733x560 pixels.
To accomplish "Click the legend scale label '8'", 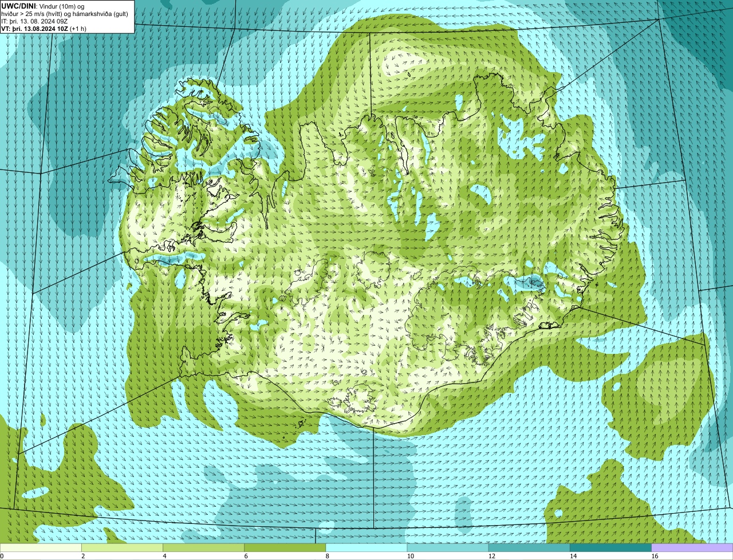I will [x=327, y=556].
